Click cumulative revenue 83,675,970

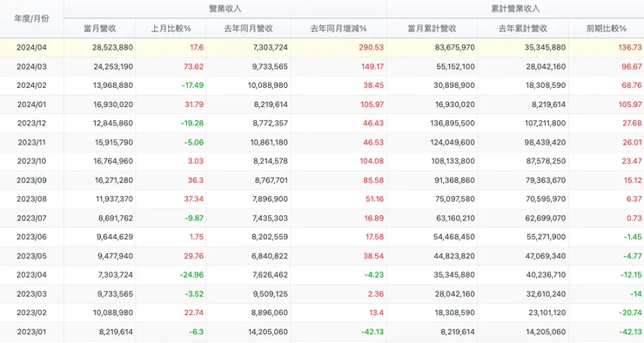[x=454, y=47]
